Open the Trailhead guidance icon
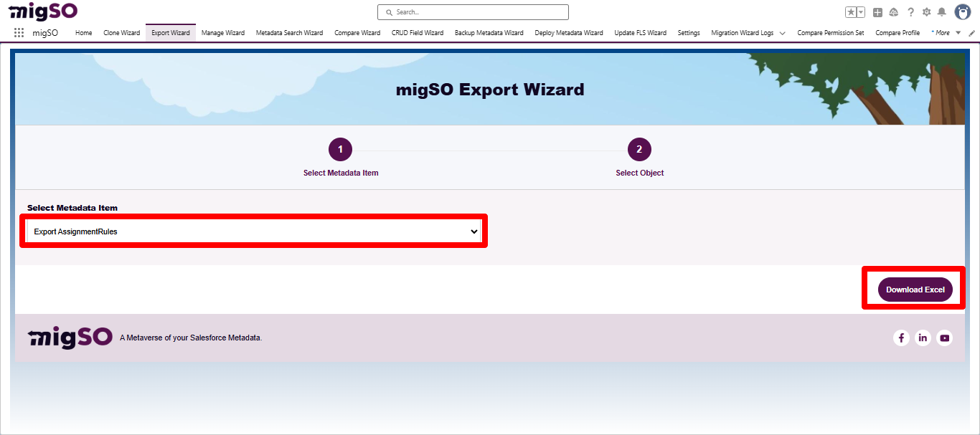 pyautogui.click(x=894, y=12)
